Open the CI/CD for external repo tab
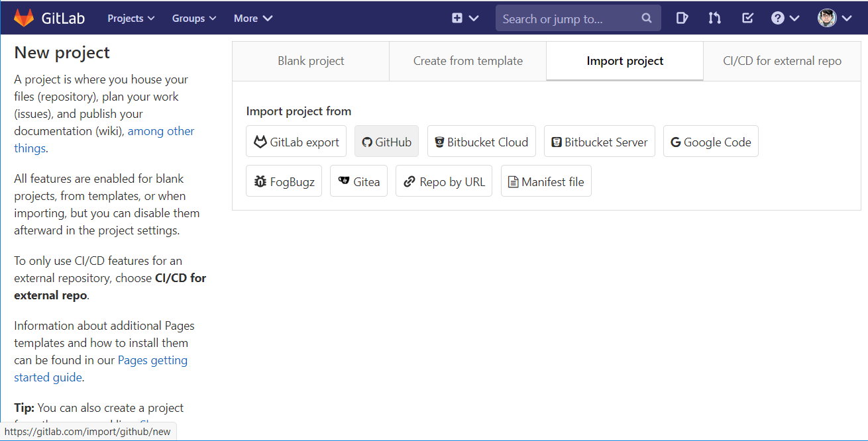 click(782, 61)
